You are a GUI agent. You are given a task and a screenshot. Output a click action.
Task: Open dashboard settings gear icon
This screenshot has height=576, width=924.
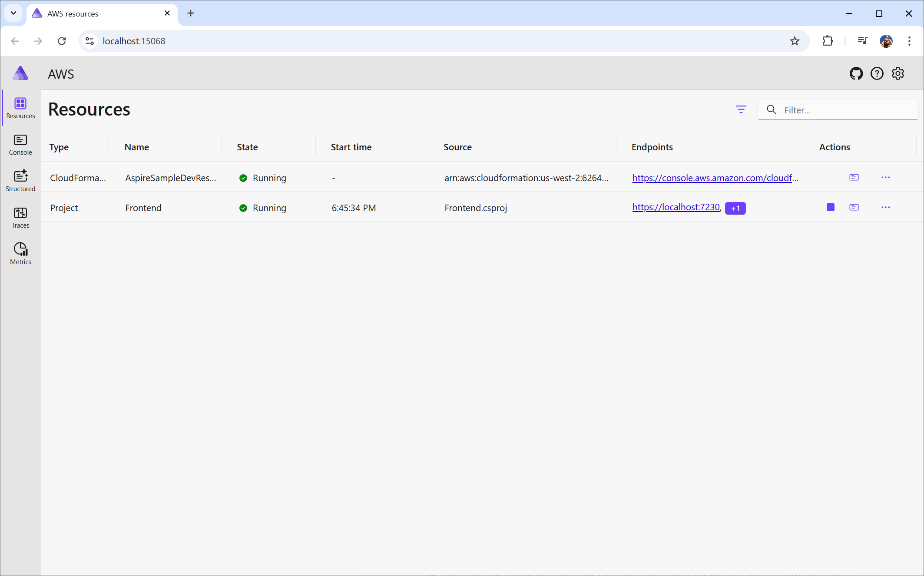tap(898, 74)
